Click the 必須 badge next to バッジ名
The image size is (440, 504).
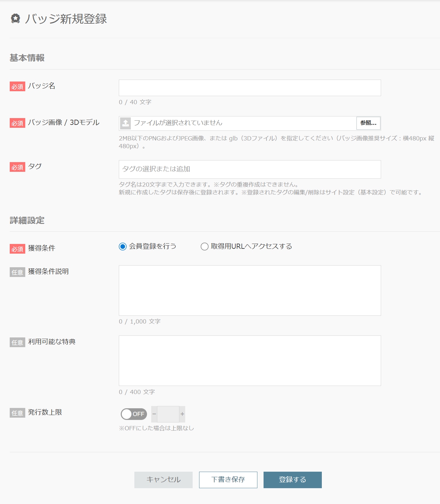[17, 87]
